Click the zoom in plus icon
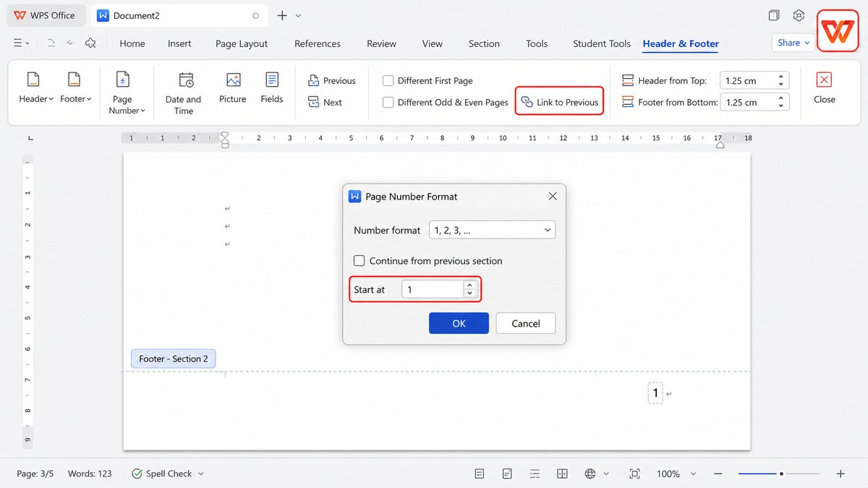868x488 pixels. (841, 474)
